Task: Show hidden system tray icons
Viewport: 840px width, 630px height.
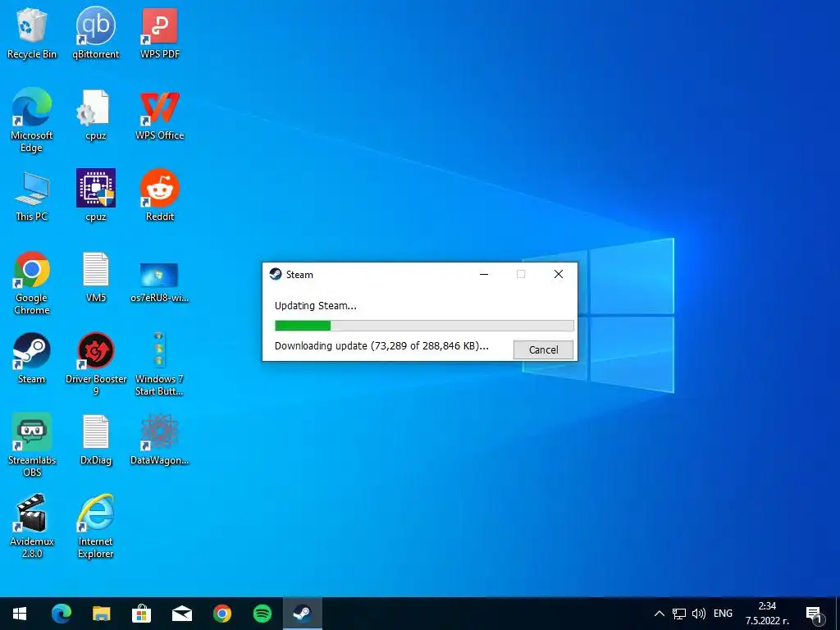Action: click(x=660, y=614)
